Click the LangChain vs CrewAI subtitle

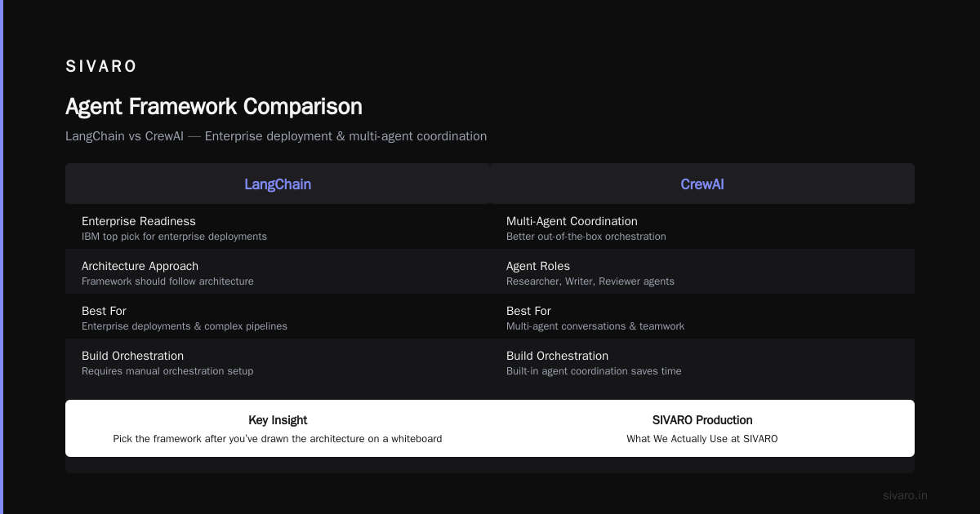[276, 136]
